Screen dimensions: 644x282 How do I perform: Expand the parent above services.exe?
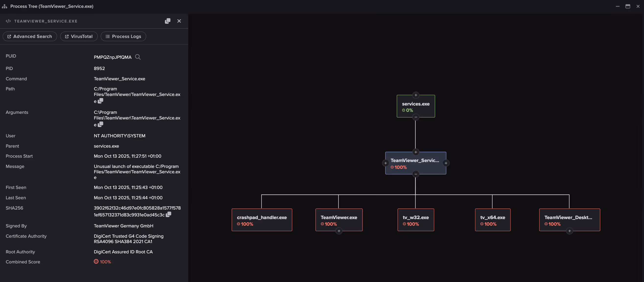click(416, 95)
